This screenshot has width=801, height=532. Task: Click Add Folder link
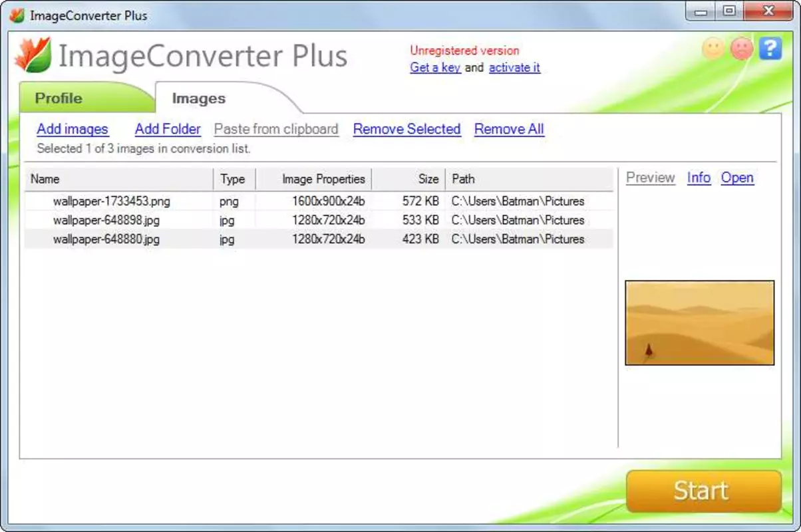(x=168, y=129)
